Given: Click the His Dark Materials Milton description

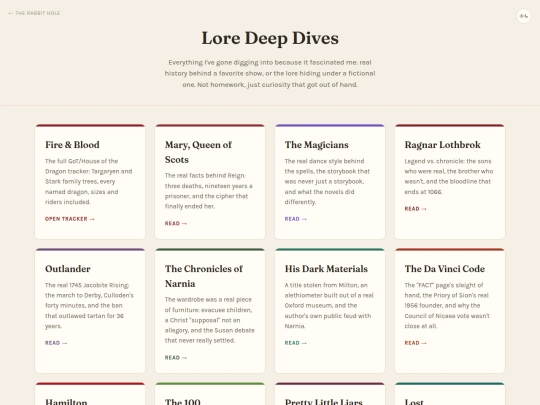Looking at the screenshot, I should click(x=329, y=305).
